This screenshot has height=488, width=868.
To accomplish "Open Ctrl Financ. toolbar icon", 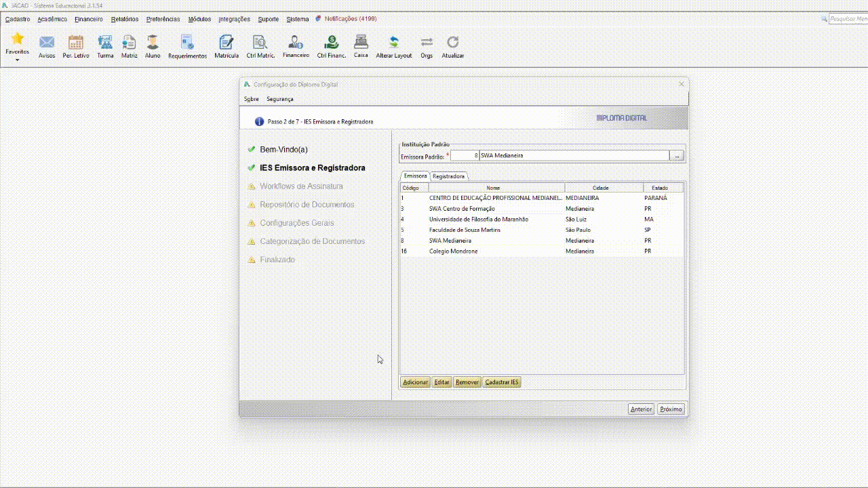I will 332,43.
